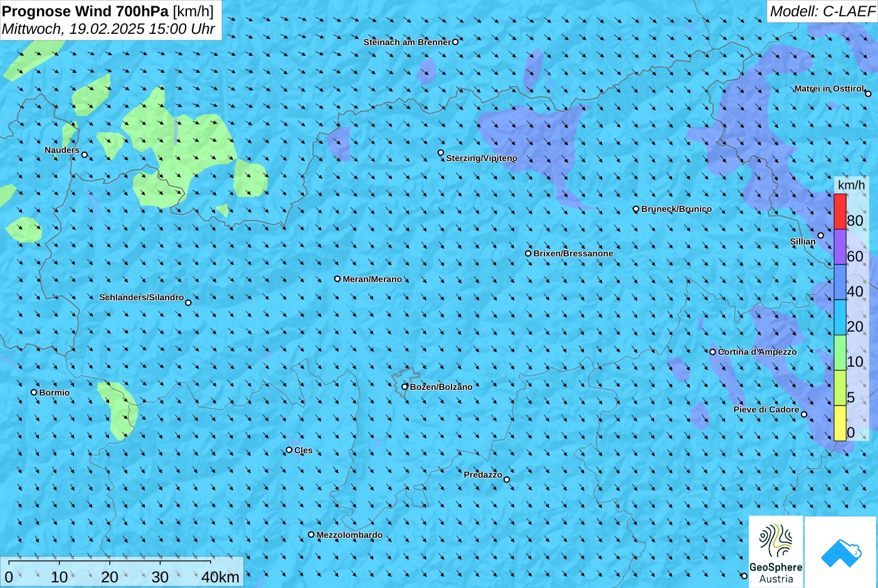This screenshot has height=588, width=878.
Task: Click the Cles location marker
Action: (289, 450)
